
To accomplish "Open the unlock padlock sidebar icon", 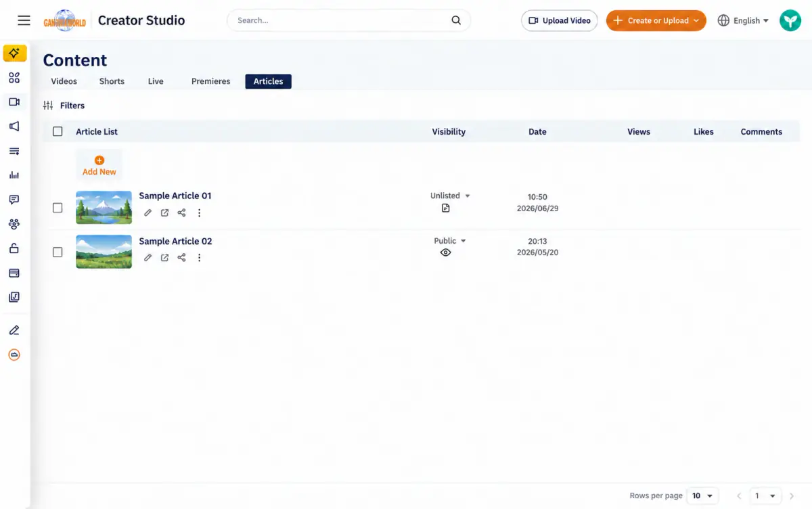I will pos(14,248).
